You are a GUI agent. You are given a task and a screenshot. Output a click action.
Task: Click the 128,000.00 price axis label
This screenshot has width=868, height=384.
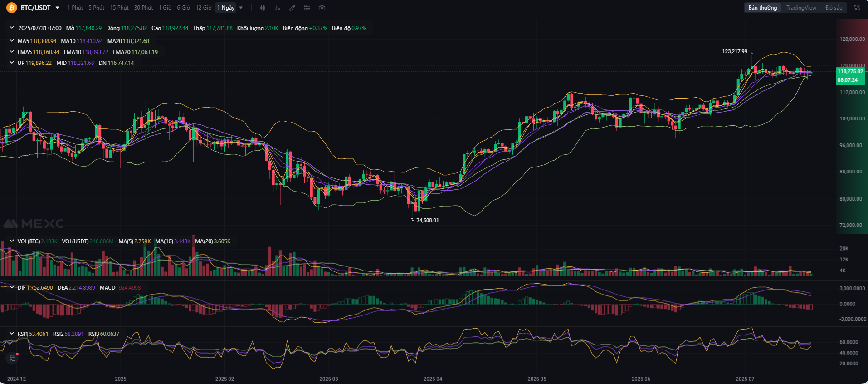(x=852, y=39)
